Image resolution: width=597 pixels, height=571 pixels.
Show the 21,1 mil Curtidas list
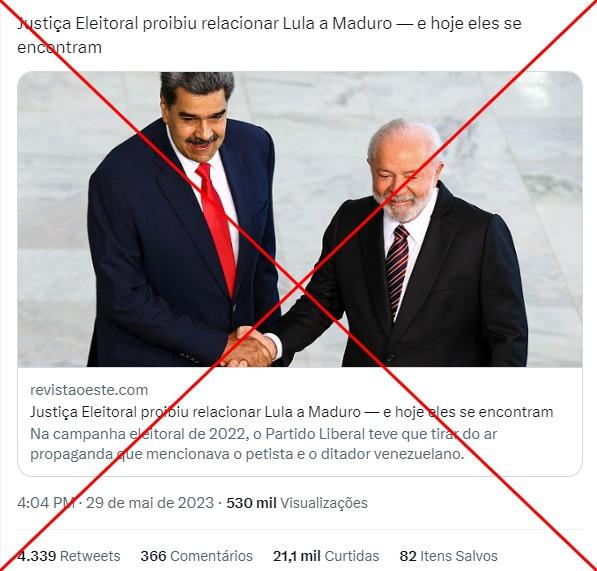pyautogui.click(x=326, y=556)
